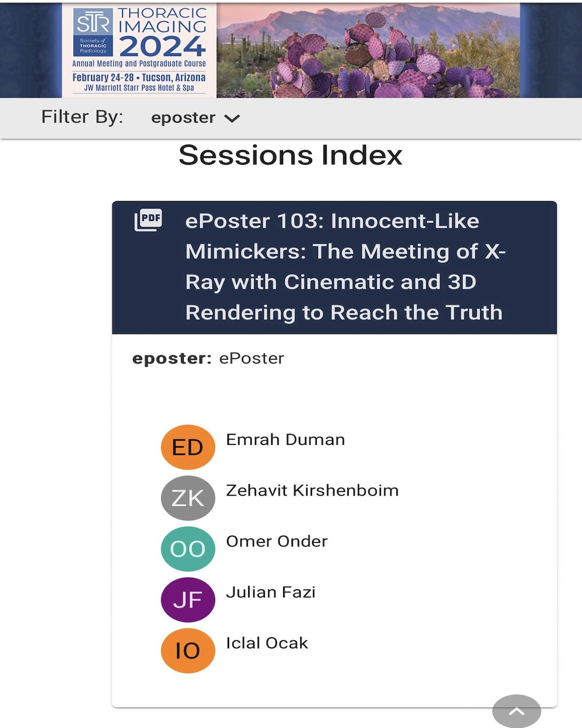Viewport: 582px width, 728px height.
Task: Click the ZK avatar circle
Action: (x=188, y=498)
